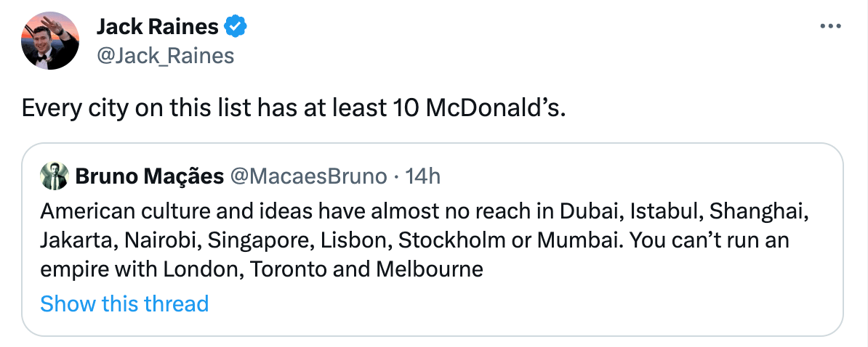Open the @MacaesBruno handle link

(308, 176)
